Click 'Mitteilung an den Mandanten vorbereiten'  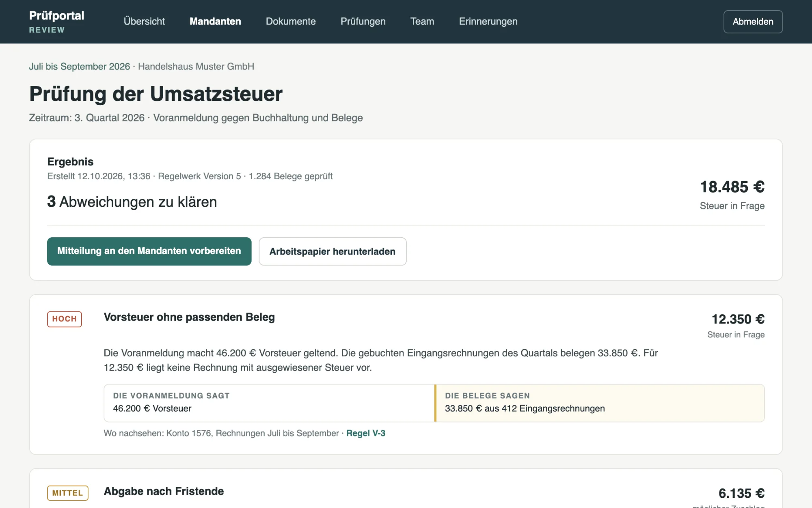pos(149,251)
